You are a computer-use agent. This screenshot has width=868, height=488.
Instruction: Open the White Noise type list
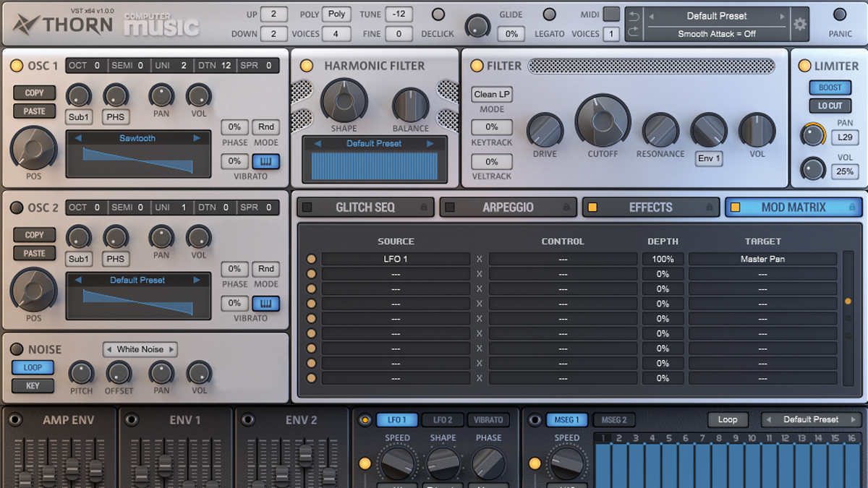click(x=141, y=349)
